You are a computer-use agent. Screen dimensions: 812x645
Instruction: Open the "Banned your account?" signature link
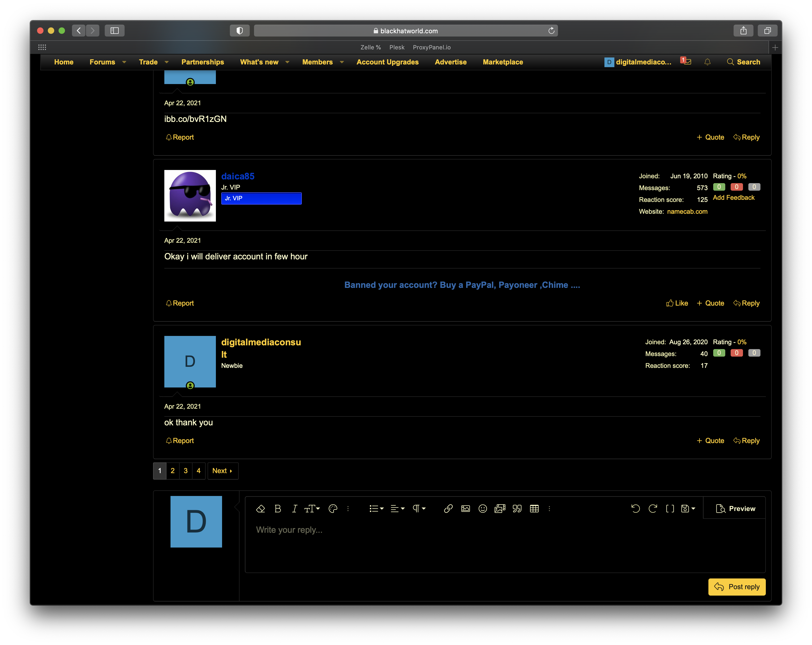[462, 285]
